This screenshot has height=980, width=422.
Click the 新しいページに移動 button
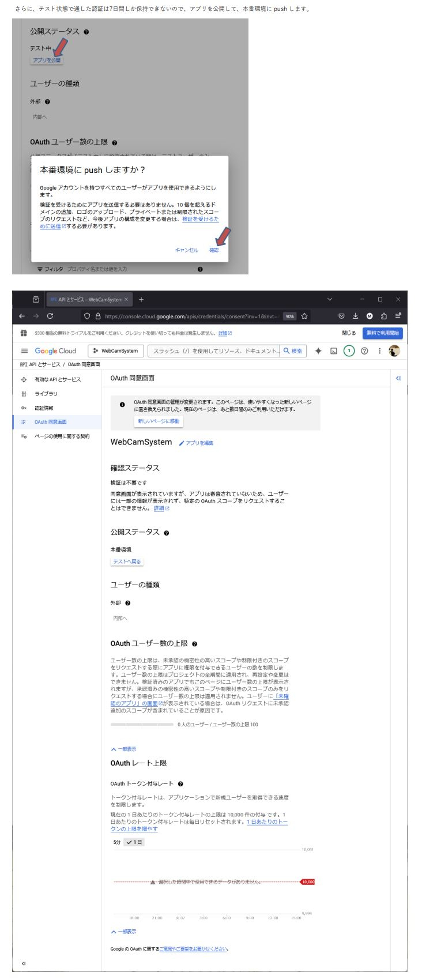click(159, 421)
